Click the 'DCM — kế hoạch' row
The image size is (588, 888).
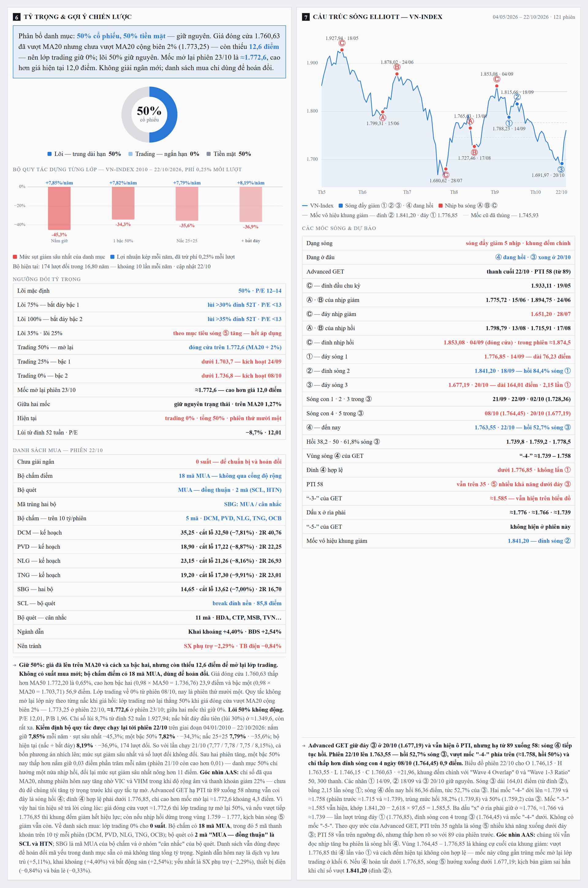(x=149, y=532)
